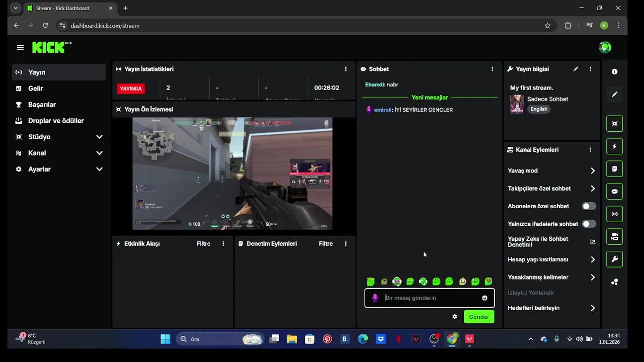Click the pencil icon in right rail
The width and height of the screenshot is (644, 362).
pos(614,95)
